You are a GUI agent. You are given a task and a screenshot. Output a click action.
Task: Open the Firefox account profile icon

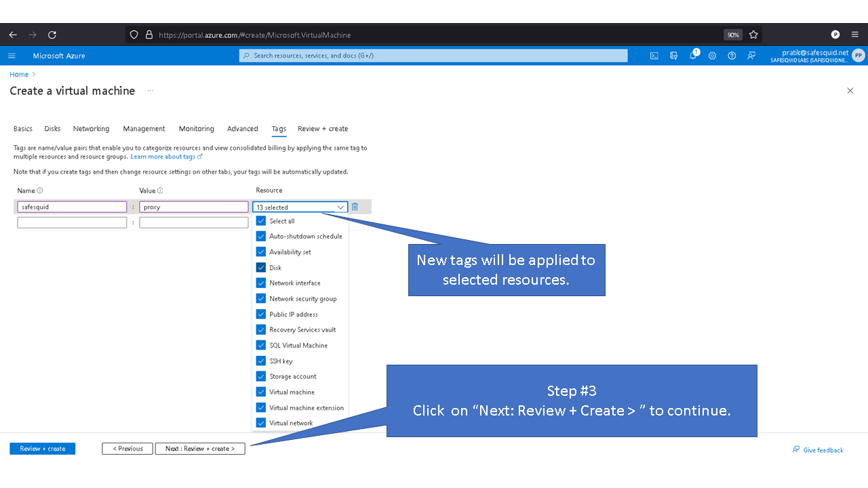click(x=835, y=35)
